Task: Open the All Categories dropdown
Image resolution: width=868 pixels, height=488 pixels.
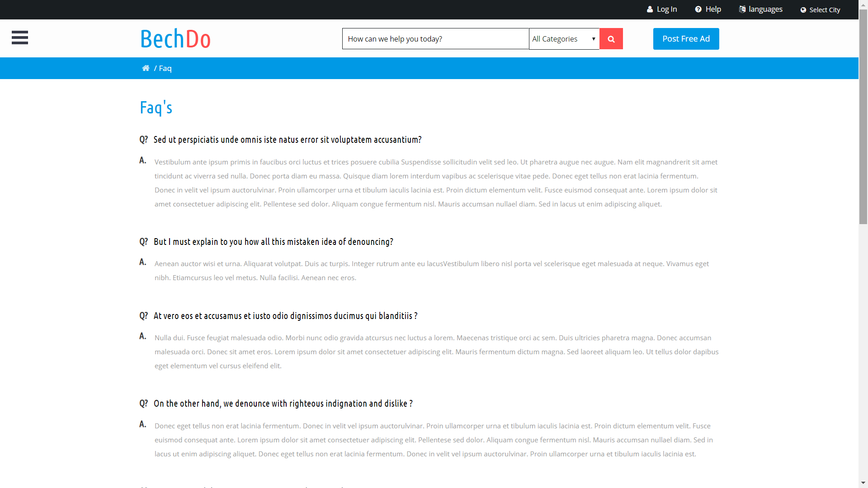Action: point(564,39)
